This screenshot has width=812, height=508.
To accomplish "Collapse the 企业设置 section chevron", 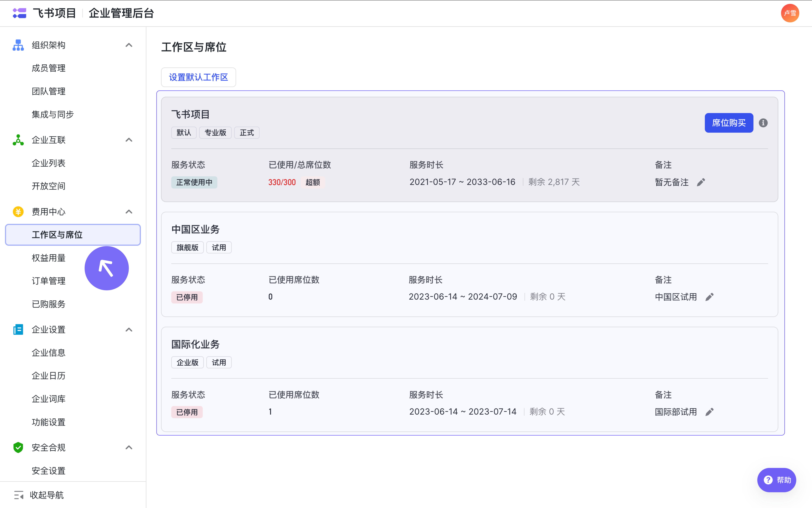I will coord(129,330).
